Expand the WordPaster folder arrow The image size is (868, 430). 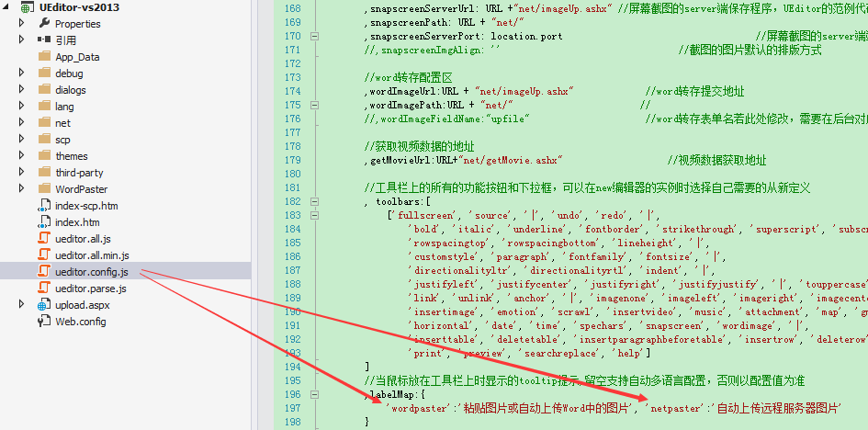[x=22, y=188]
